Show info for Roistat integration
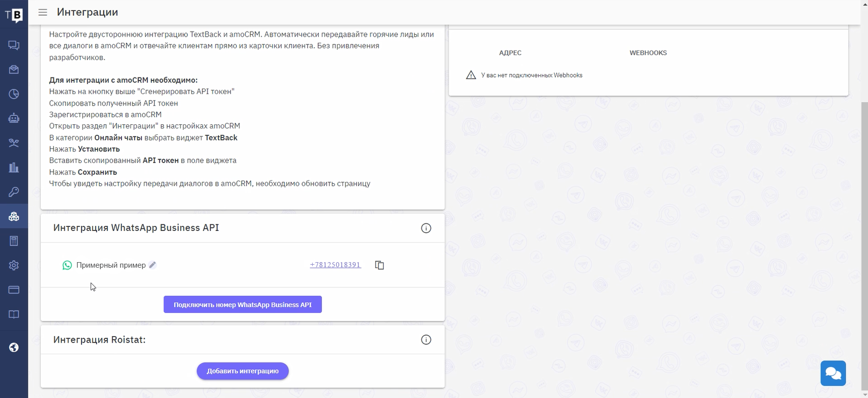 pos(426,340)
